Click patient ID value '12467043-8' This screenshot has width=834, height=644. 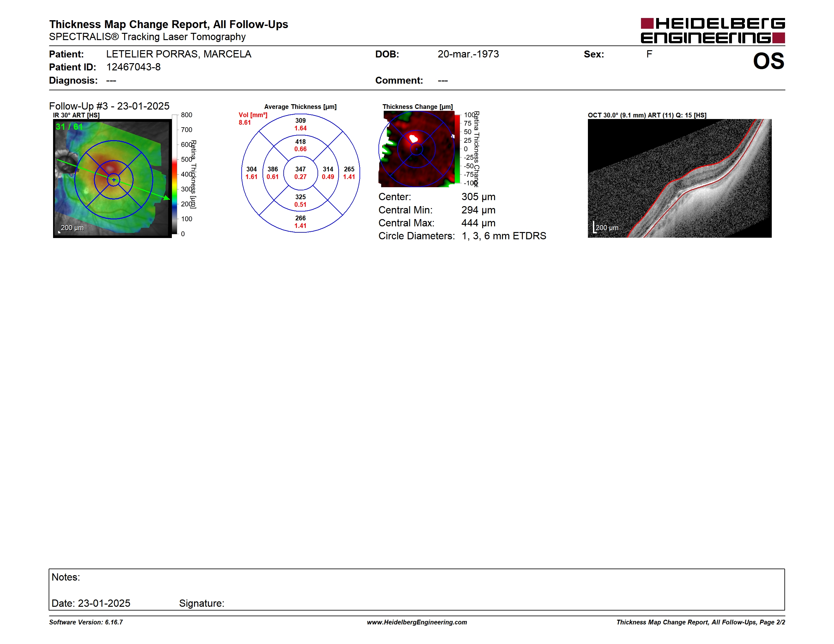[133, 67]
